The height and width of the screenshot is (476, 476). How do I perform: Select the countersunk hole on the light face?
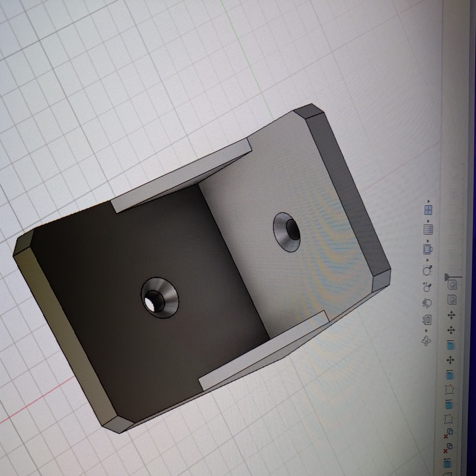point(287,232)
